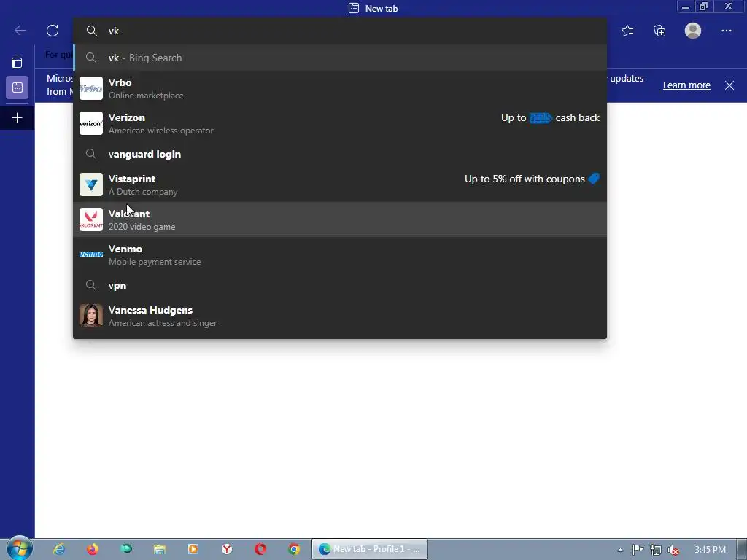Screen dimensions: 747x560
Task: Select the Valorant suggestion
Action: click(340, 219)
